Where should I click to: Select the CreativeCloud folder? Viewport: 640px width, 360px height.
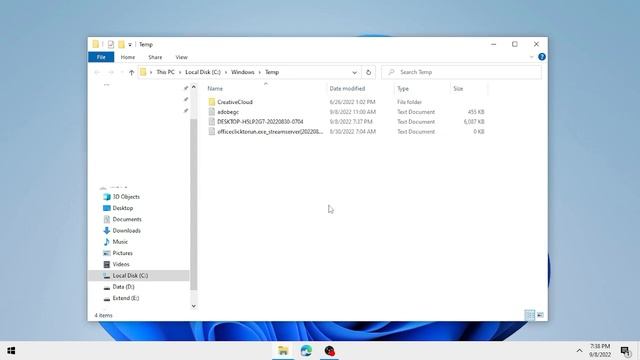click(x=235, y=102)
